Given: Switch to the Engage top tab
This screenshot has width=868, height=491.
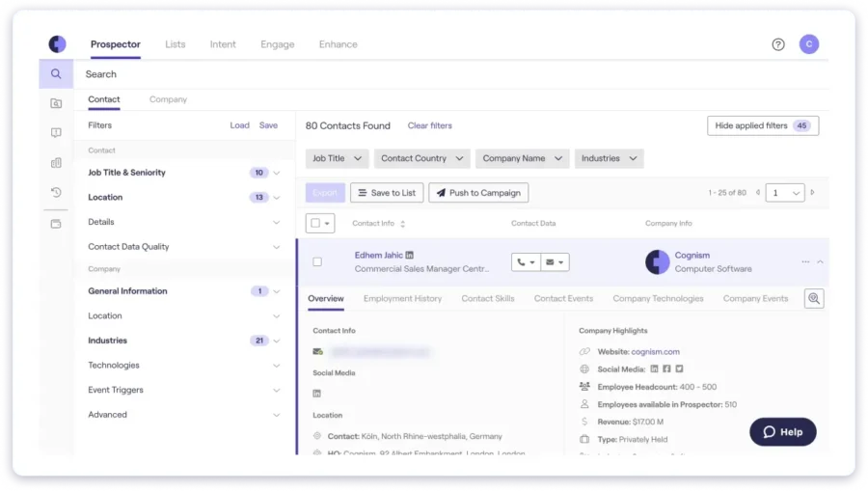Looking at the screenshot, I should [278, 44].
